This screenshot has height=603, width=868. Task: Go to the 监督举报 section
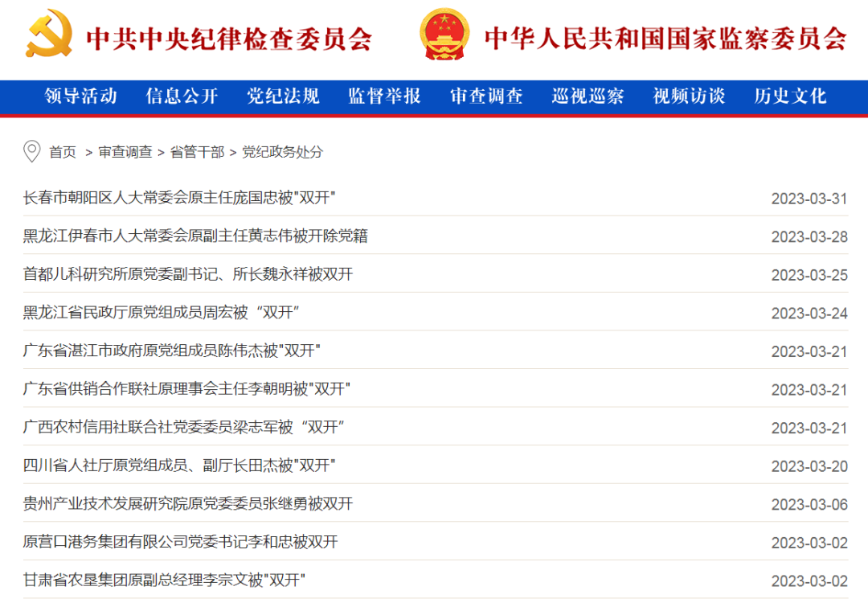(384, 96)
